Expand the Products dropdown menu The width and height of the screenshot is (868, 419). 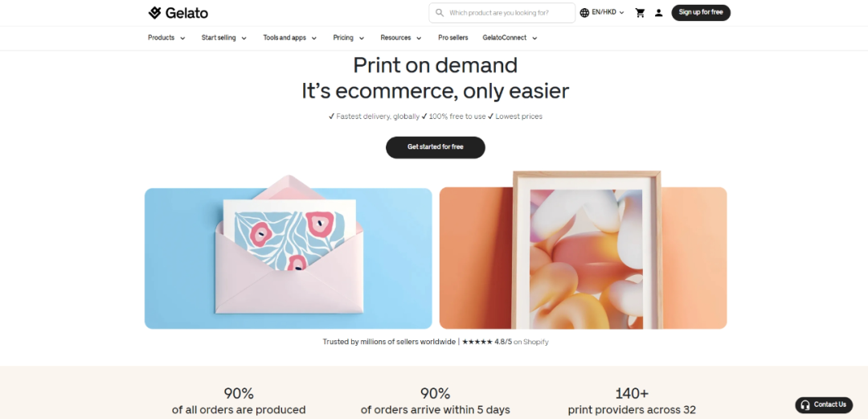(x=166, y=38)
